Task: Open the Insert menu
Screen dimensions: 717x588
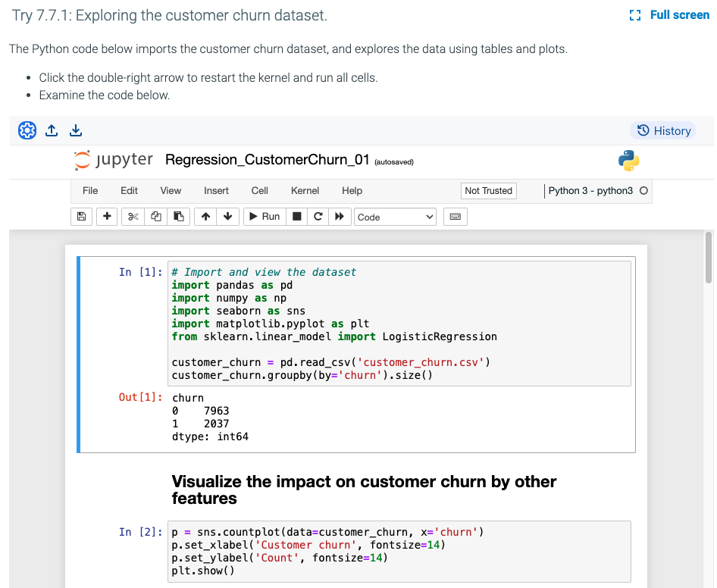Action: 216,191
